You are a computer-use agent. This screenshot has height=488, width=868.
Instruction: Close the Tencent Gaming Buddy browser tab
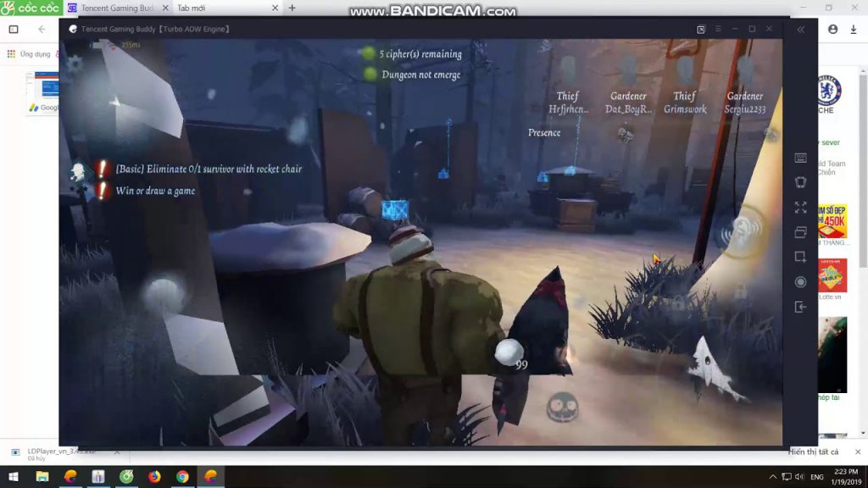point(165,8)
